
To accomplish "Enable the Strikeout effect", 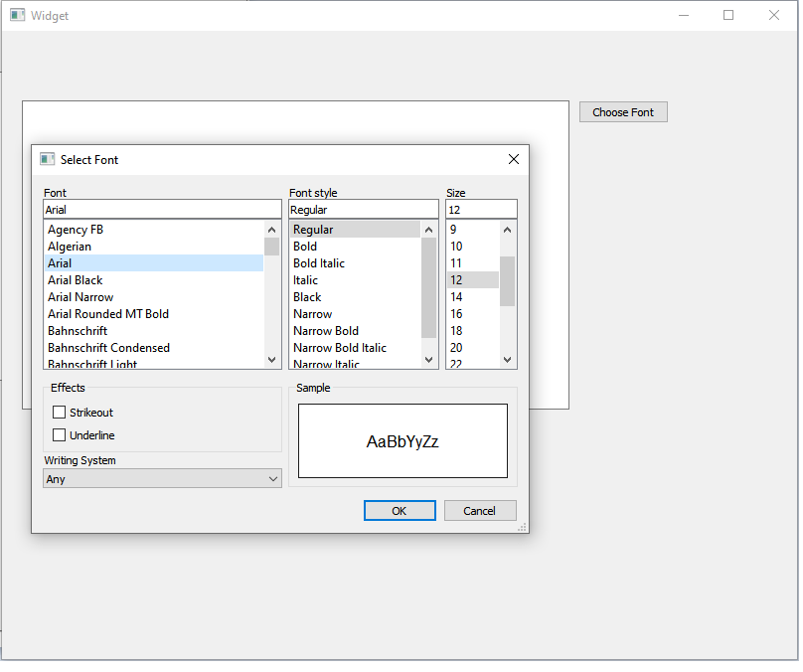I will point(59,412).
